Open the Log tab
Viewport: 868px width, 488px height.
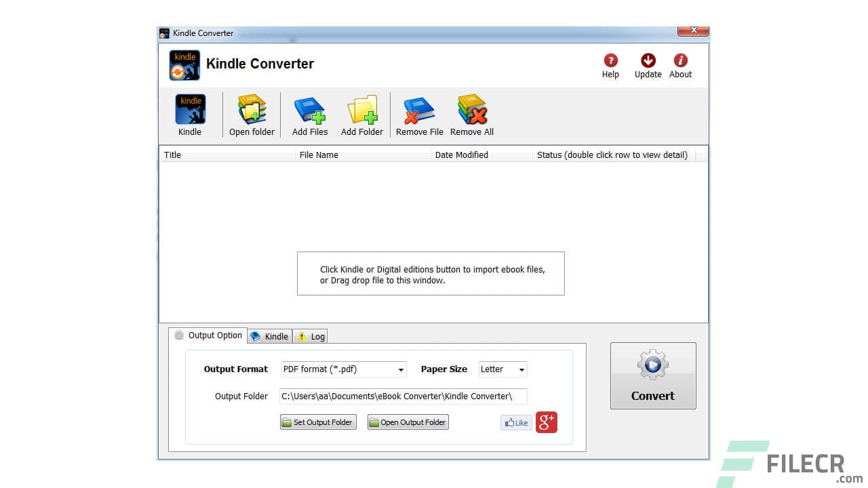pyautogui.click(x=310, y=335)
